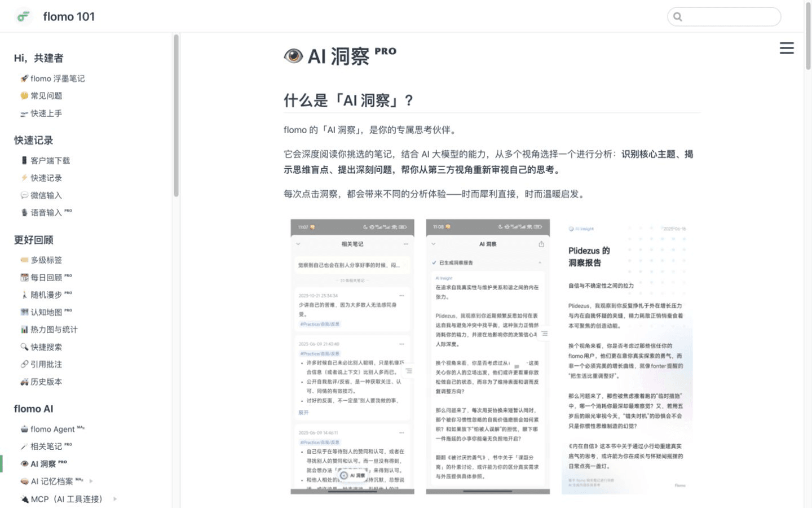Click the Hi, 共建者 sidebar section heading
This screenshot has height=508, width=812.
39,58
